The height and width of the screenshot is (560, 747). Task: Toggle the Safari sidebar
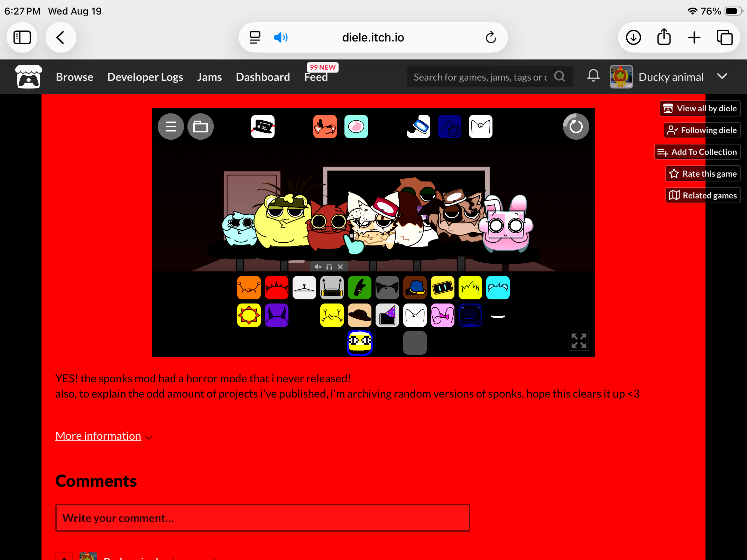(x=22, y=37)
